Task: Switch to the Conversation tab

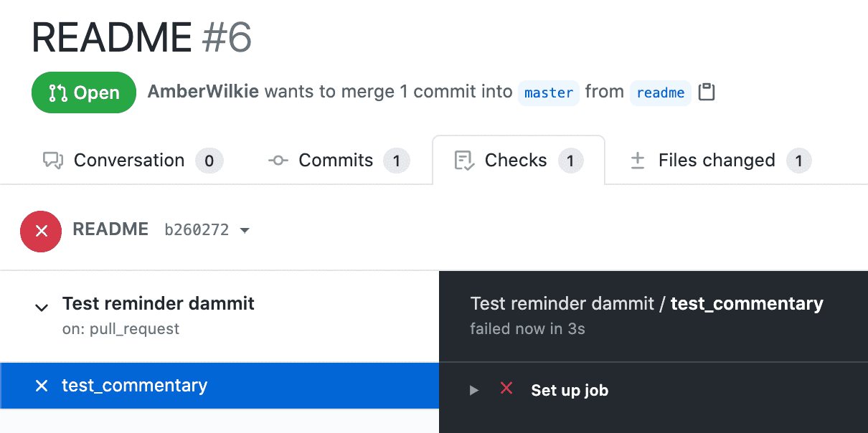Action: [129, 161]
